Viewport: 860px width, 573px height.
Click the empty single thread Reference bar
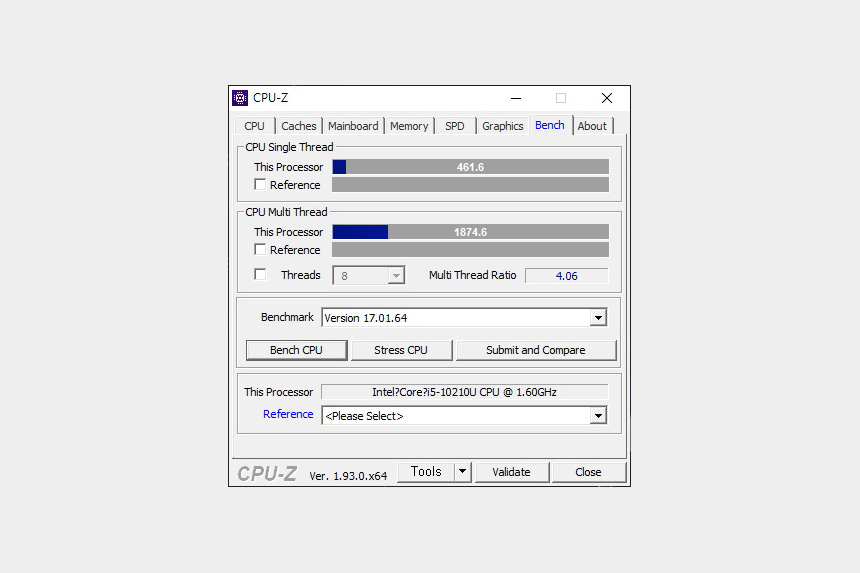471,185
